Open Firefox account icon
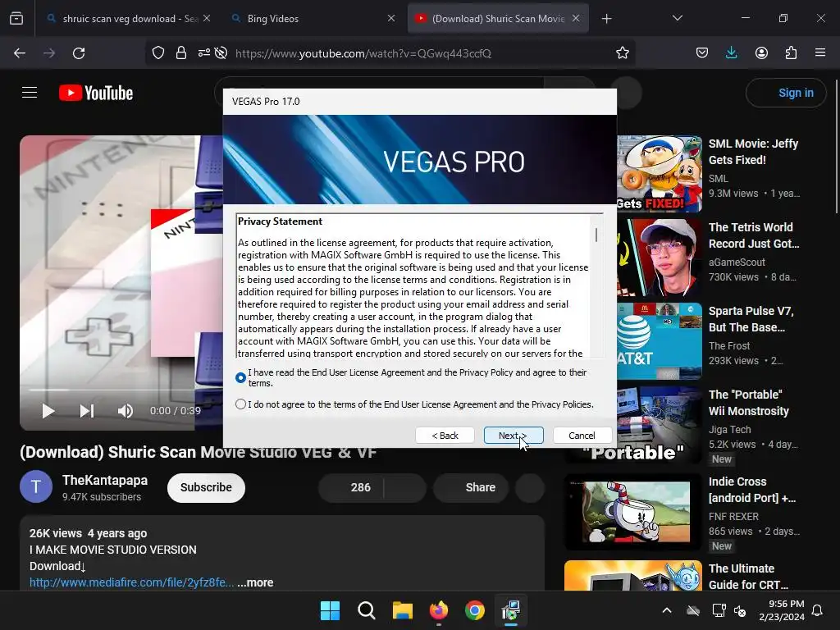Image resolution: width=840 pixels, height=630 pixels. [761, 53]
